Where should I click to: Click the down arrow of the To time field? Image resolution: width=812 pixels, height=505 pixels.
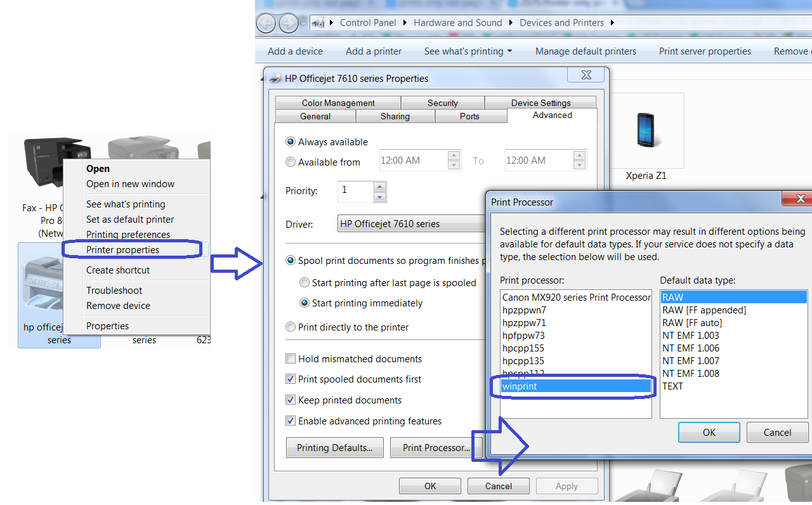(579, 165)
